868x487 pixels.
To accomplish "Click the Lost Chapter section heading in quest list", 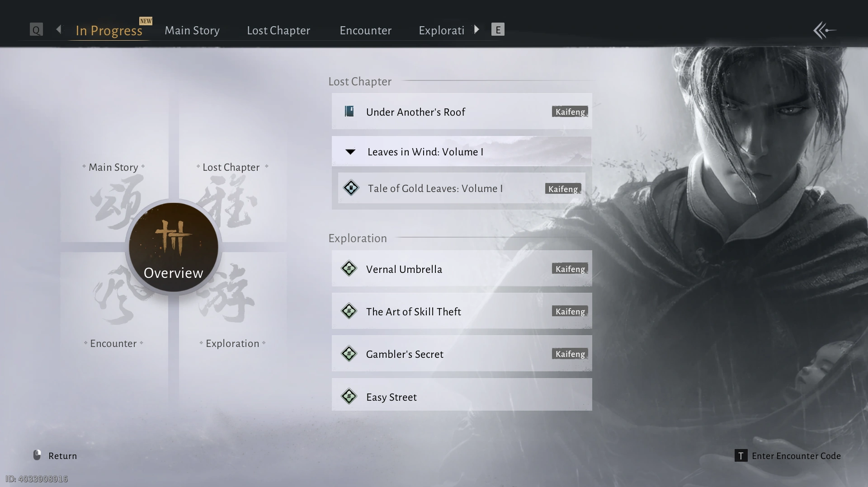I will [360, 81].
